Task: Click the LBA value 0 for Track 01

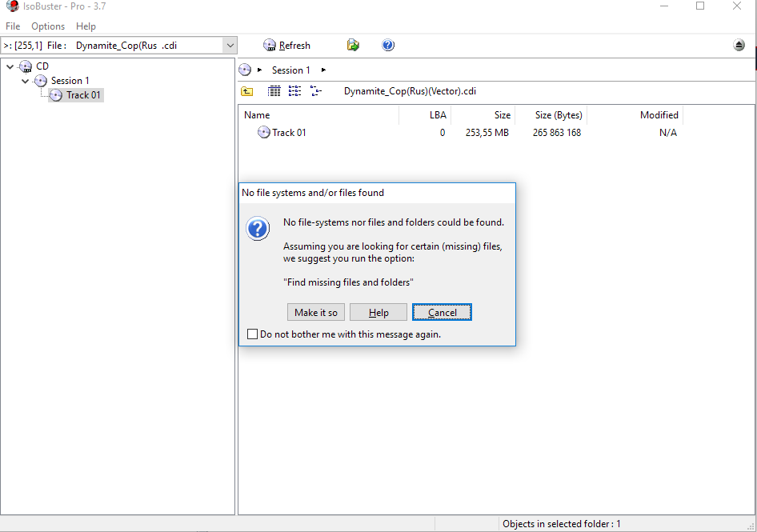Action: pyautogui.click(x=443, y=133)
